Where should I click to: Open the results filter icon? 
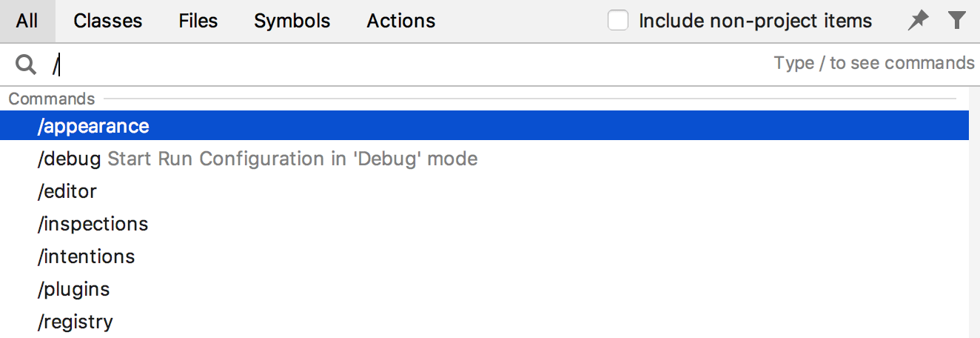point(957,21)
